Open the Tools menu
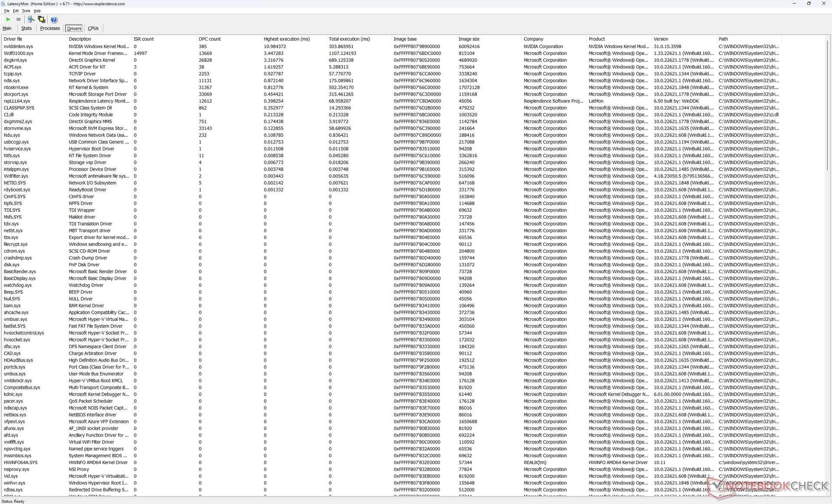The width and height of the screenshot is (832, 504). tap(26, 11)
